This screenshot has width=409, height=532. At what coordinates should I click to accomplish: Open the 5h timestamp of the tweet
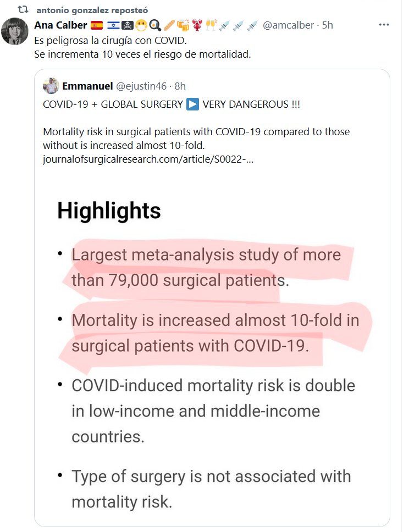tap(328, 25)
